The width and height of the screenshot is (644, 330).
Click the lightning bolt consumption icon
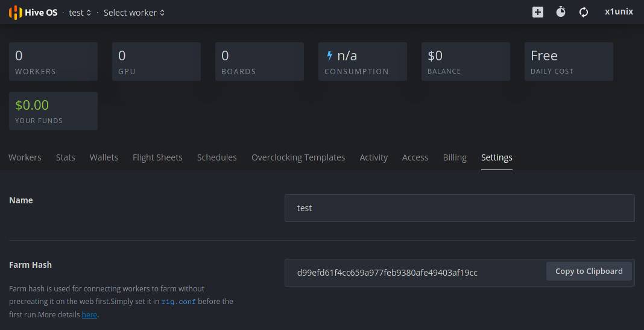click(329, 56)
